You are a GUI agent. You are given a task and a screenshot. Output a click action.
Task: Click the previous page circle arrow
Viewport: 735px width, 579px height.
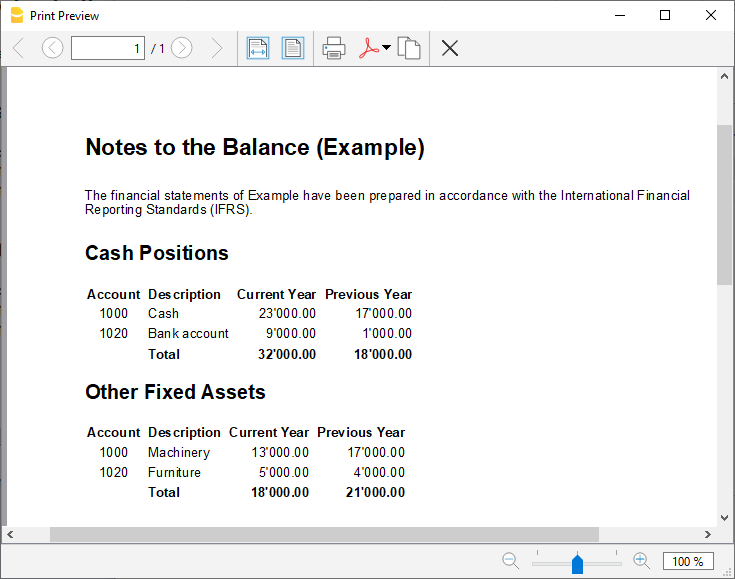(52, 48)
